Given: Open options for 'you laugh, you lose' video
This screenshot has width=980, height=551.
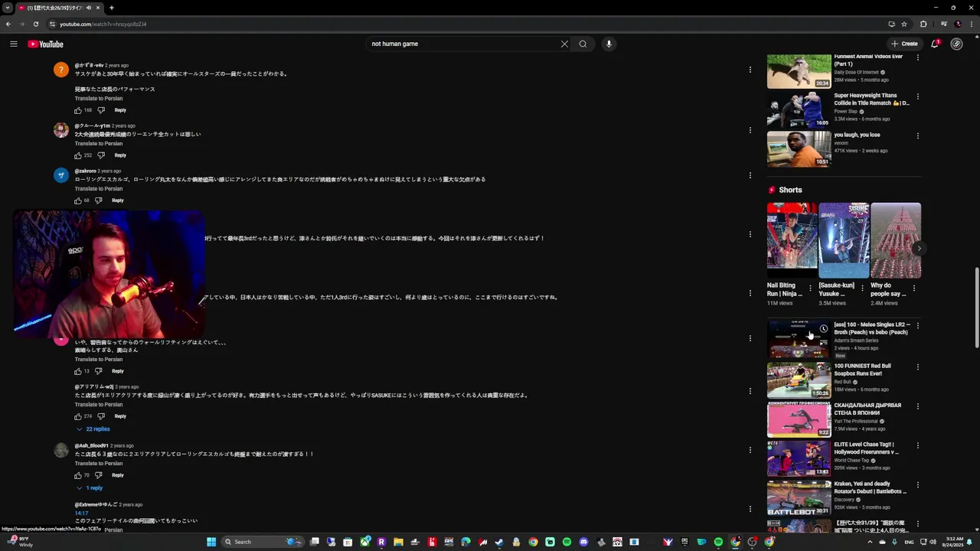Looking at the screenshot, I should [918, 135].
